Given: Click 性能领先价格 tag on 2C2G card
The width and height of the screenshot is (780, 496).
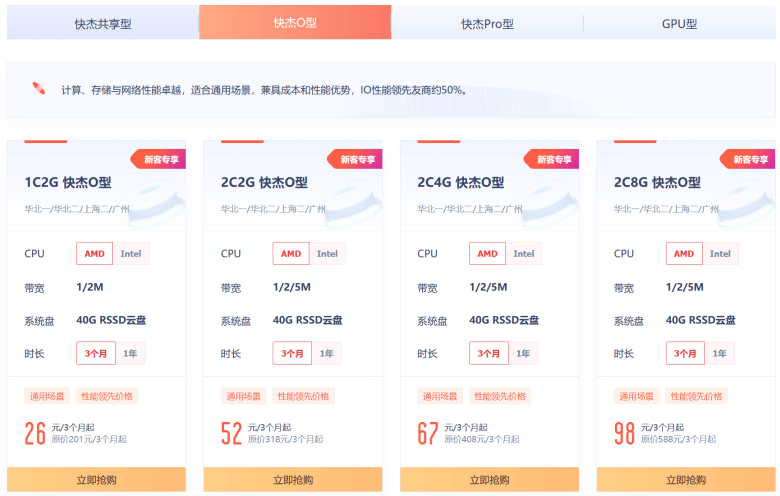Looking at the screenshot, I should [303, 396].
